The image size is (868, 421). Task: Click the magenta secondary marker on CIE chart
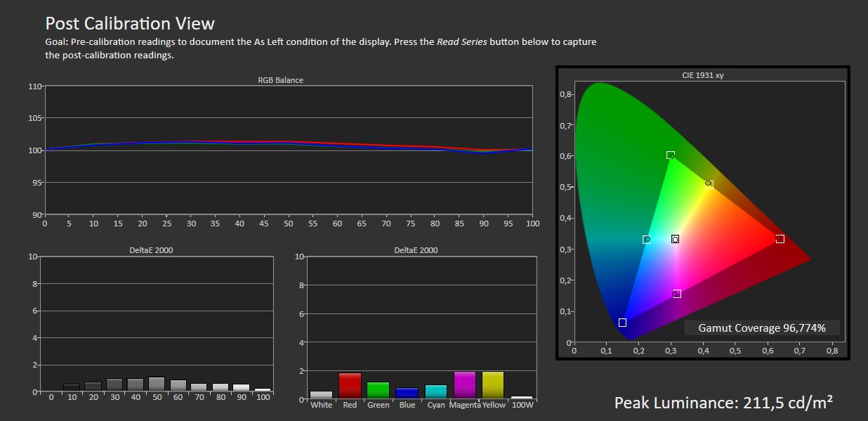[x=677, y=294]
